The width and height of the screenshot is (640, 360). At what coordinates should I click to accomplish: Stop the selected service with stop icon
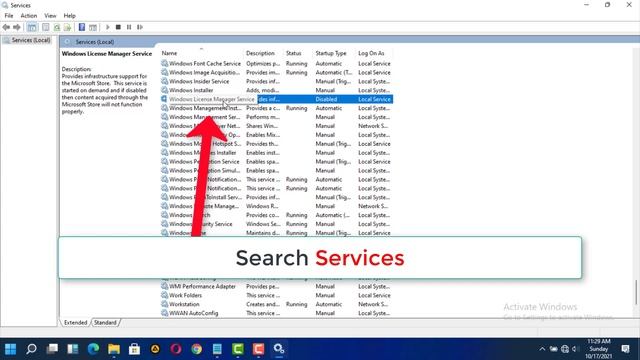click(118, 27)
